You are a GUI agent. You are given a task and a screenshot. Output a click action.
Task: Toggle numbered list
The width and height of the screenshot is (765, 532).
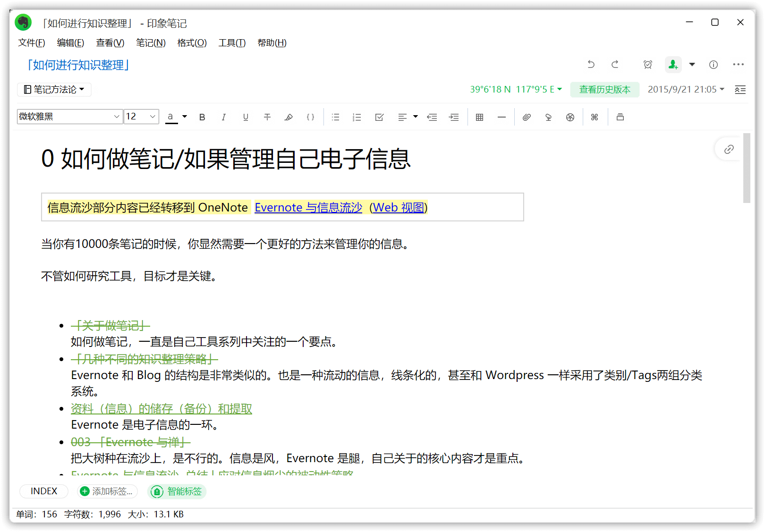357,117
